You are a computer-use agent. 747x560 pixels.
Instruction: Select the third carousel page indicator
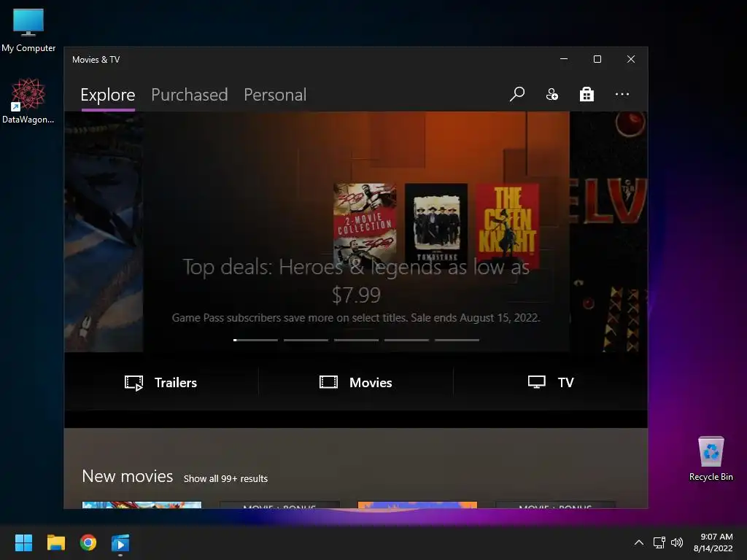pyautogui.click(x=356, y=340)
